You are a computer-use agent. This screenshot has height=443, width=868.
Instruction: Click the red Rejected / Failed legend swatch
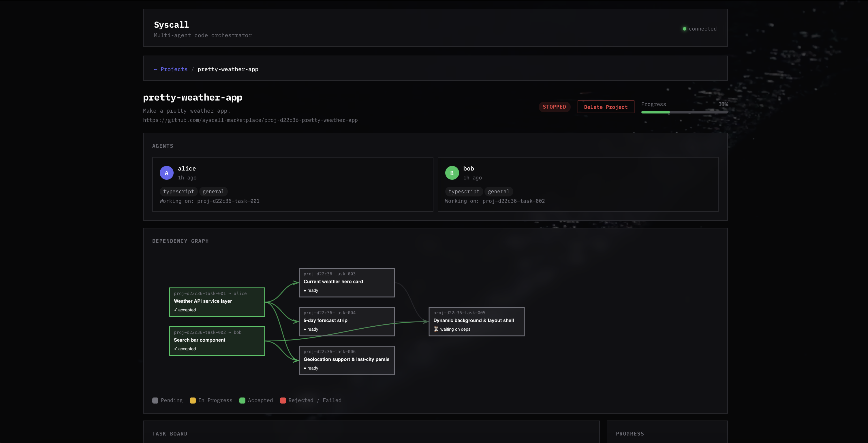tap(283, 400)
